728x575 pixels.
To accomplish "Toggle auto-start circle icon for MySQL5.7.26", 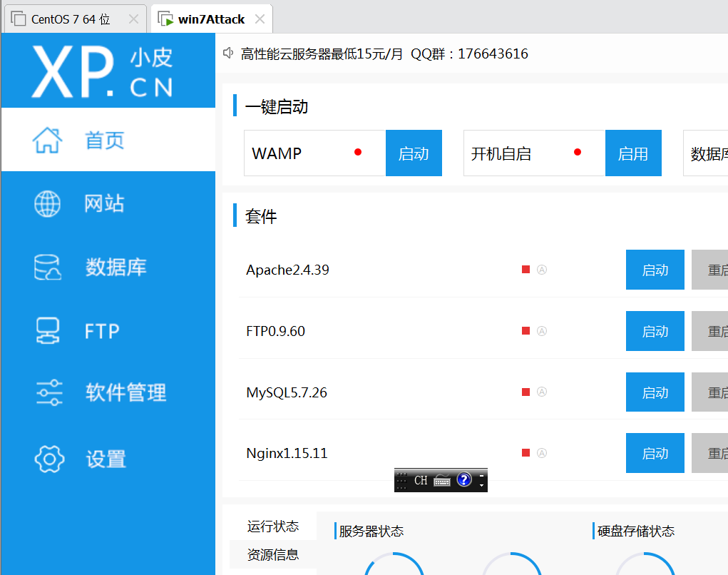I will click(x=543, y=392).
